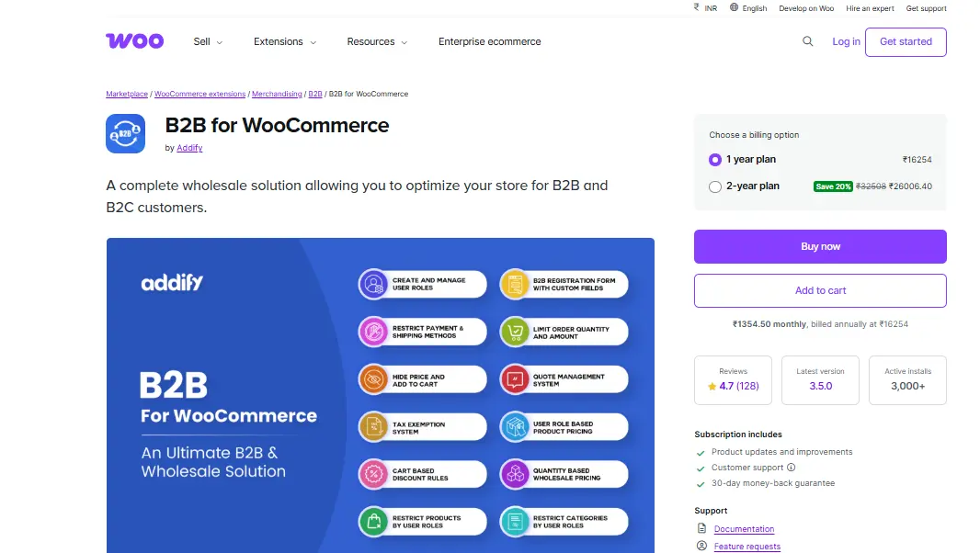Image resolution: width=980 pixels, height=553 pixels.
Task: Open the Marketplace breadcrumb link
Action: pos(126,93)
